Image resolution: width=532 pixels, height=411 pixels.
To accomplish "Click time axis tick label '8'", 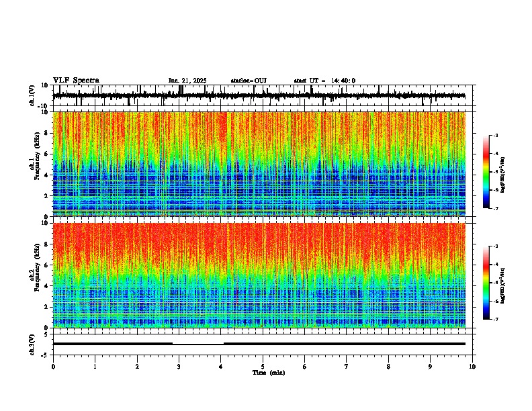I will point(388,367).
